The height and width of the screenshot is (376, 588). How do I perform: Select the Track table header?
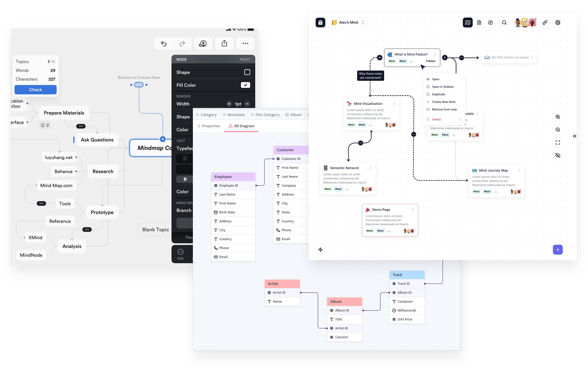pyautogui.click(x=407, y=275)
